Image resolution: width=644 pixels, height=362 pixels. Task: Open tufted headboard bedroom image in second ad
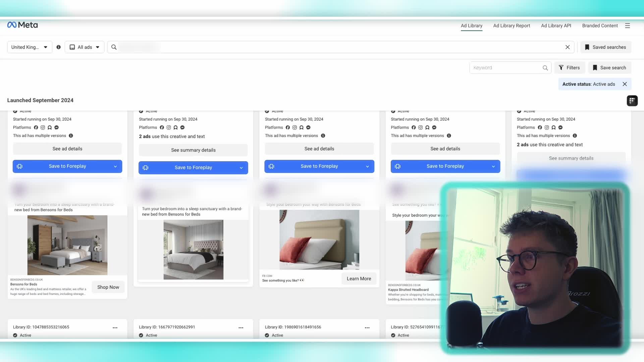tap(193, 250)
